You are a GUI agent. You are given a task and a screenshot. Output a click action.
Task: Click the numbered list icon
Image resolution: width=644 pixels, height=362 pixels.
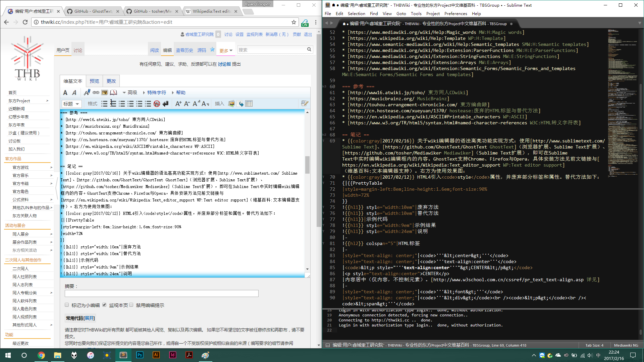pos(113,104)
